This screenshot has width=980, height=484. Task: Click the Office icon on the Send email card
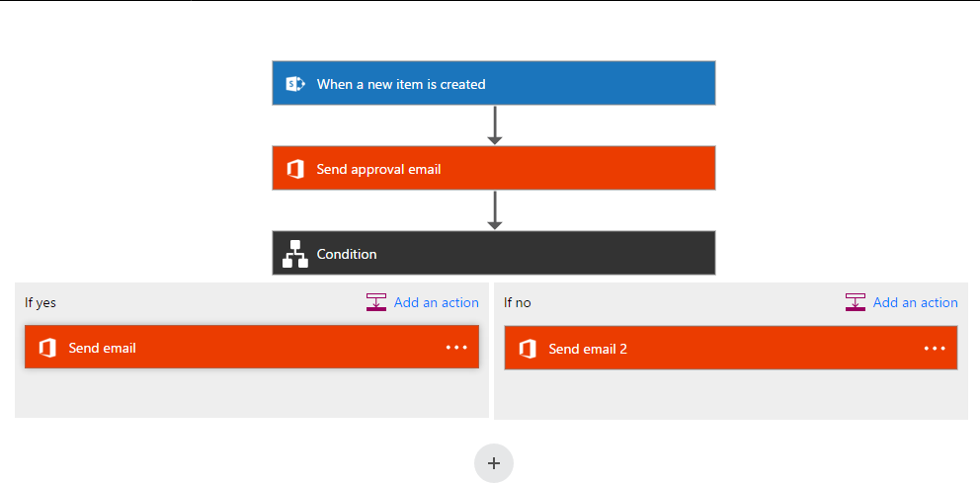47,348
